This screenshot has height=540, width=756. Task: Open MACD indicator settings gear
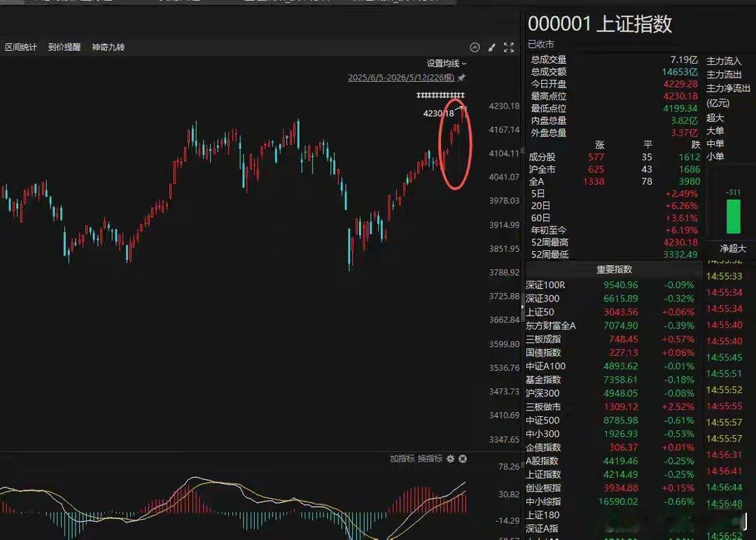450,459
